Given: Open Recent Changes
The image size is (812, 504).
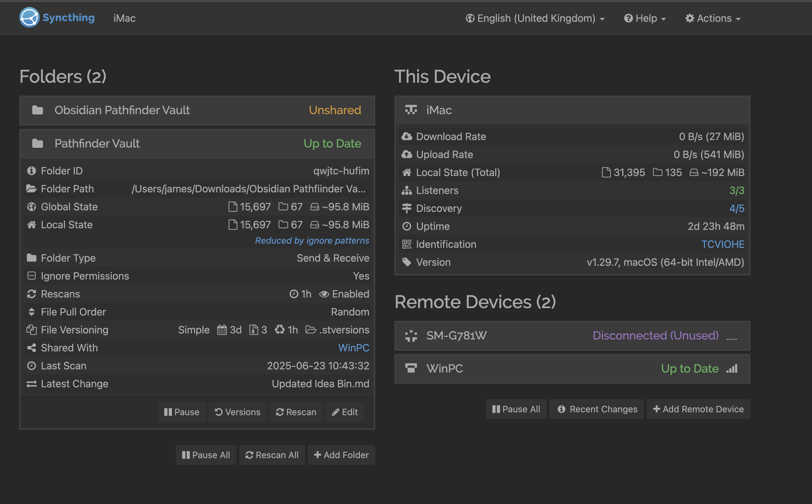Looking at the screenshot, I should coord(597,409).
